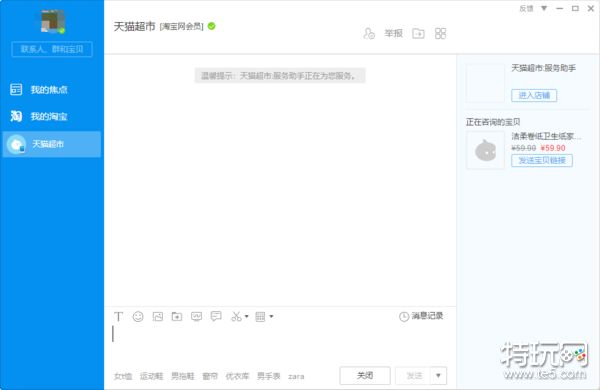Focus the 联系人、群和宝贝 search box

(x=52, y=49)
